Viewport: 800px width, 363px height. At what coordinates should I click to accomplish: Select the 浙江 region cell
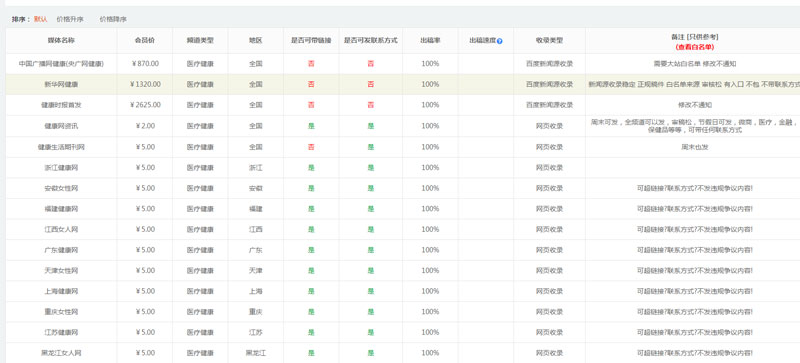point(256,167)
